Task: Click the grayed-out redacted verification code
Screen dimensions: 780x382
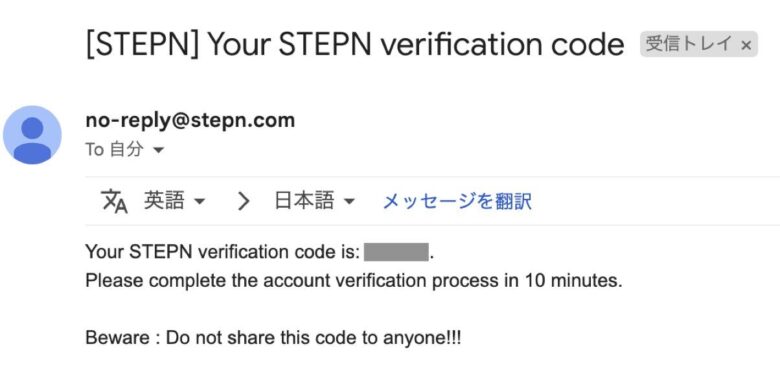Action: (396, 252)
